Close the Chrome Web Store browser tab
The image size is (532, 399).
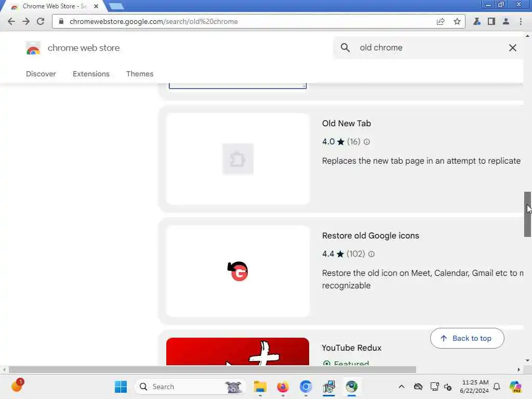(96, 6)
